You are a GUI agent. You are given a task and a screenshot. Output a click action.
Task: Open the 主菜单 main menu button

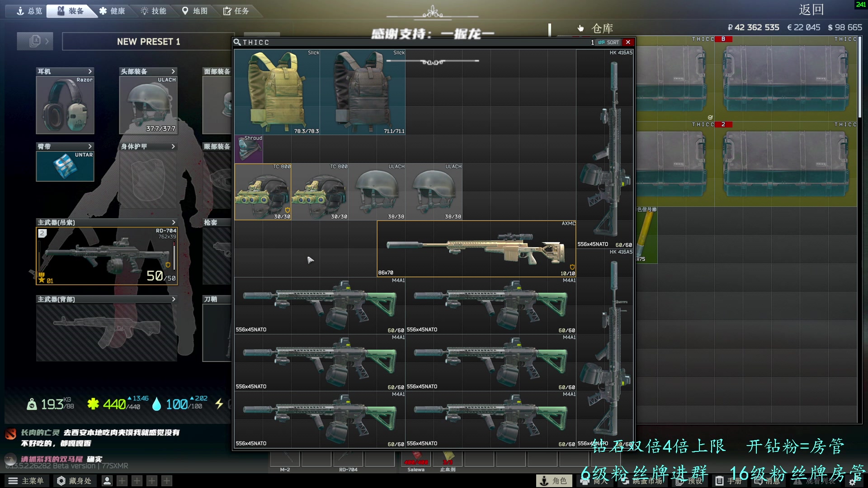[x=26, y=481]
